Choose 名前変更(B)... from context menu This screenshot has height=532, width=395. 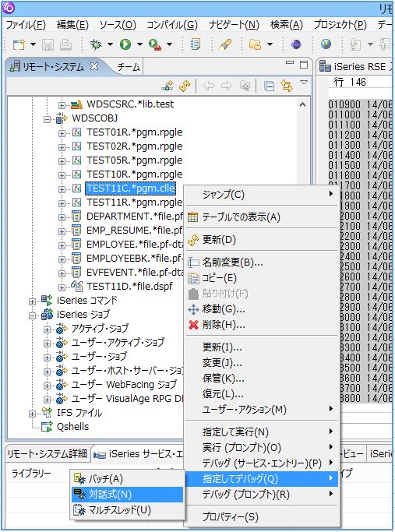[x=262, y=262]
